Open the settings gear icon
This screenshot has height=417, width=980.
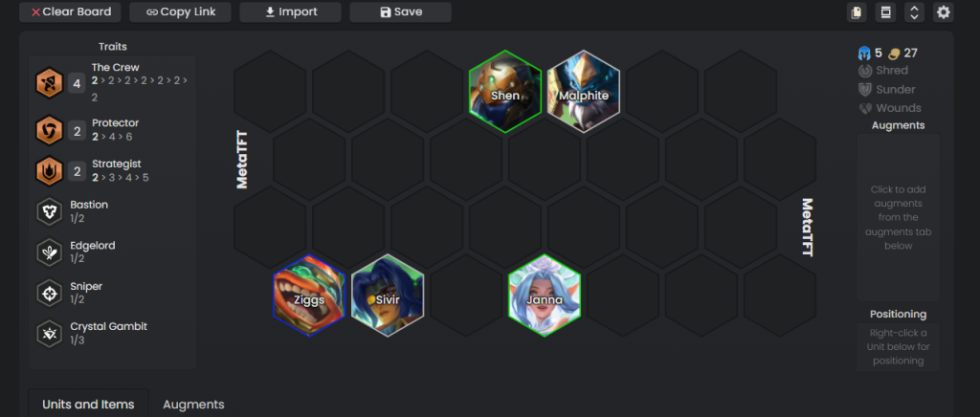[943, 11]
